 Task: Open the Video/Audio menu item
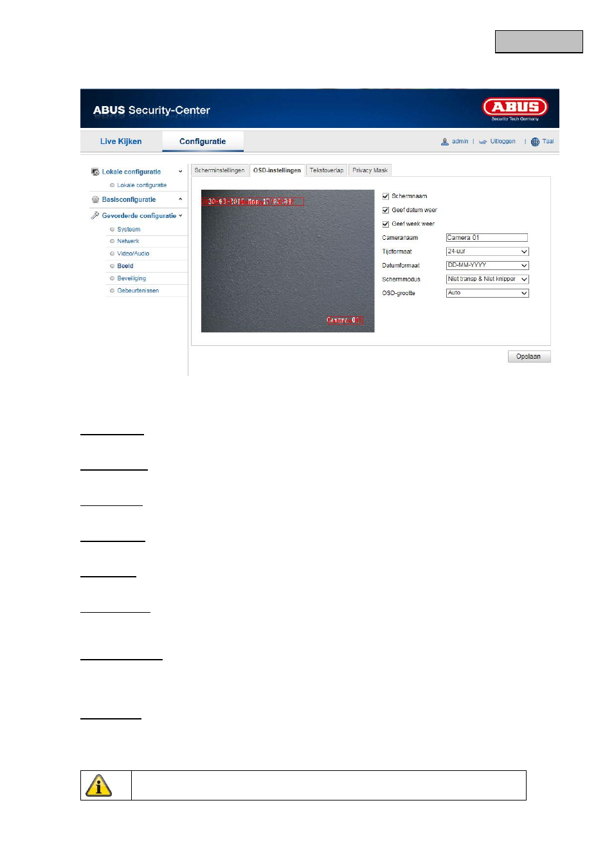[x=133, y=254]
